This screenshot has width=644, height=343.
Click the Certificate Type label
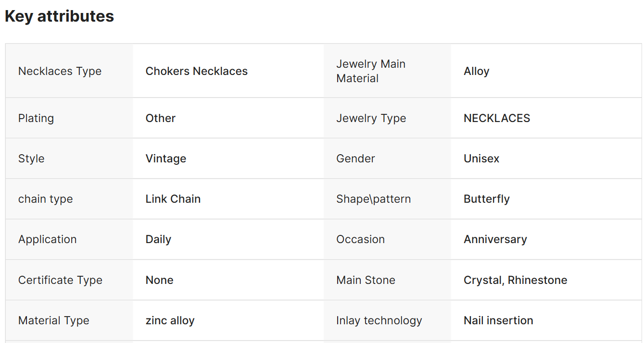60,280
